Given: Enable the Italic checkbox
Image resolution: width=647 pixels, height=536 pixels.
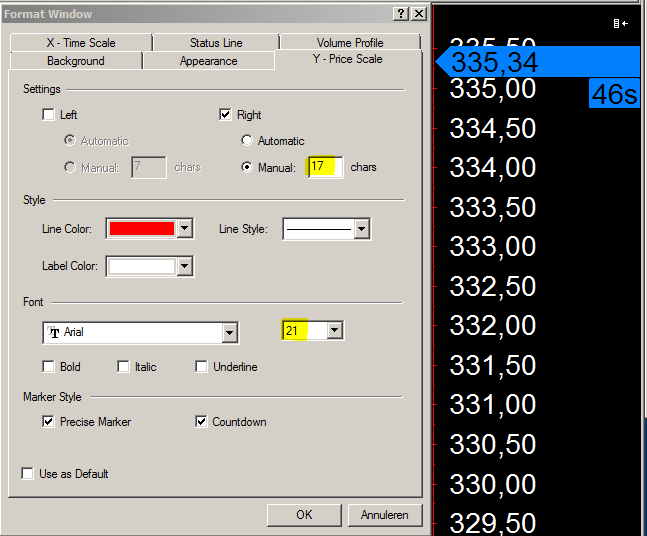Looking at the screenshot, I should coord(123,366).
